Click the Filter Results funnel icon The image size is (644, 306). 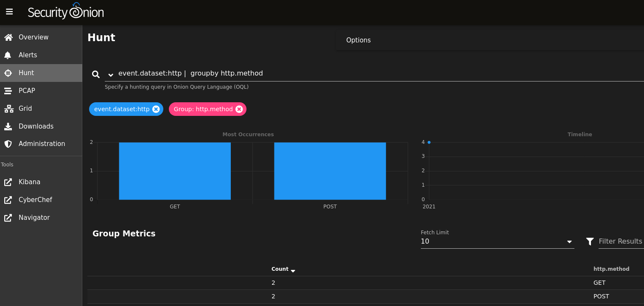tap(590, 241)
